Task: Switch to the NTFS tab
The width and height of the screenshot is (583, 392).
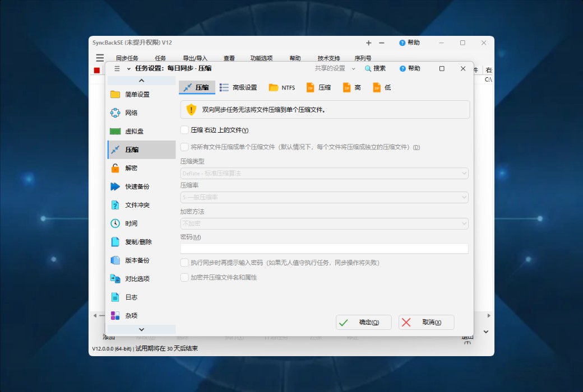Action: pyautogui.click(x=281, y=87)
